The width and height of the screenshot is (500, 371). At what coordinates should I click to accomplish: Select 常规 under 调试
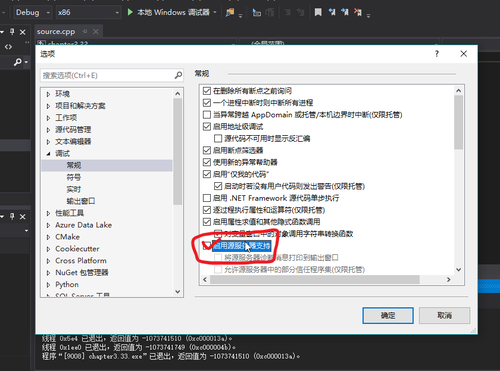(74, 165)
